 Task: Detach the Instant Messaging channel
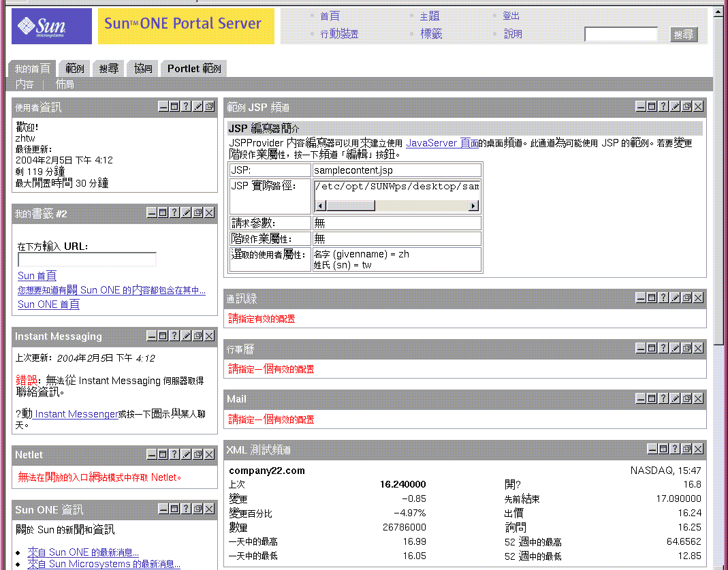[197, 336]
